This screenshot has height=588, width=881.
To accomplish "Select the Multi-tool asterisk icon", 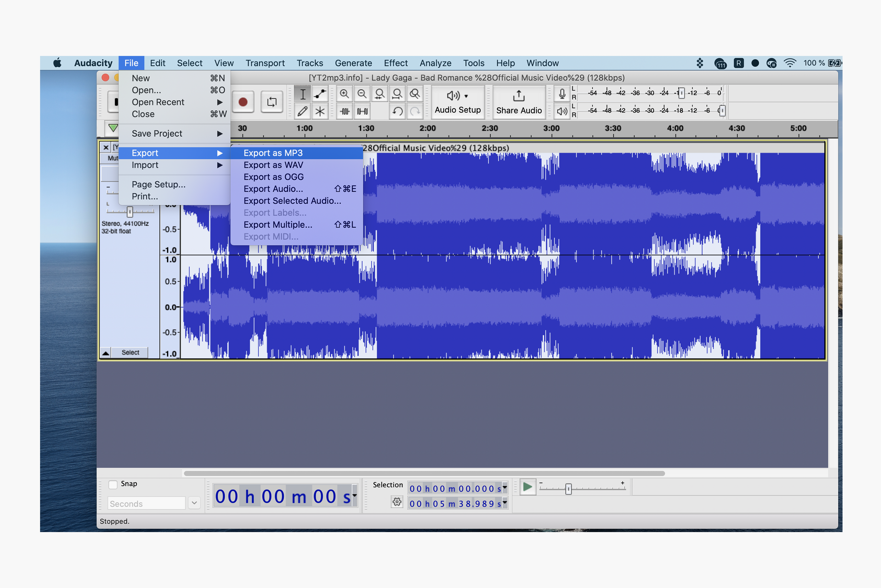I will [x=320, y=111].
